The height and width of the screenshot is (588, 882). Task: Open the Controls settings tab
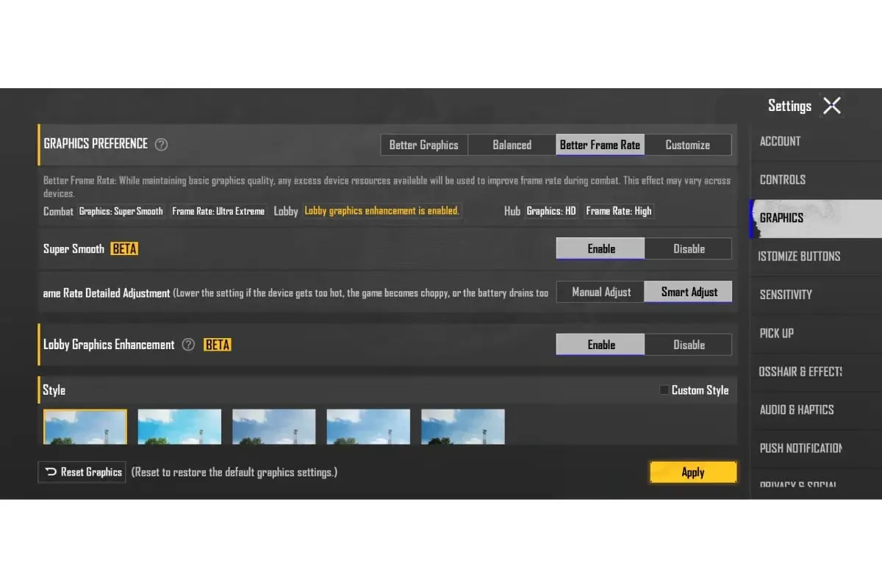(x=782, y=179)
